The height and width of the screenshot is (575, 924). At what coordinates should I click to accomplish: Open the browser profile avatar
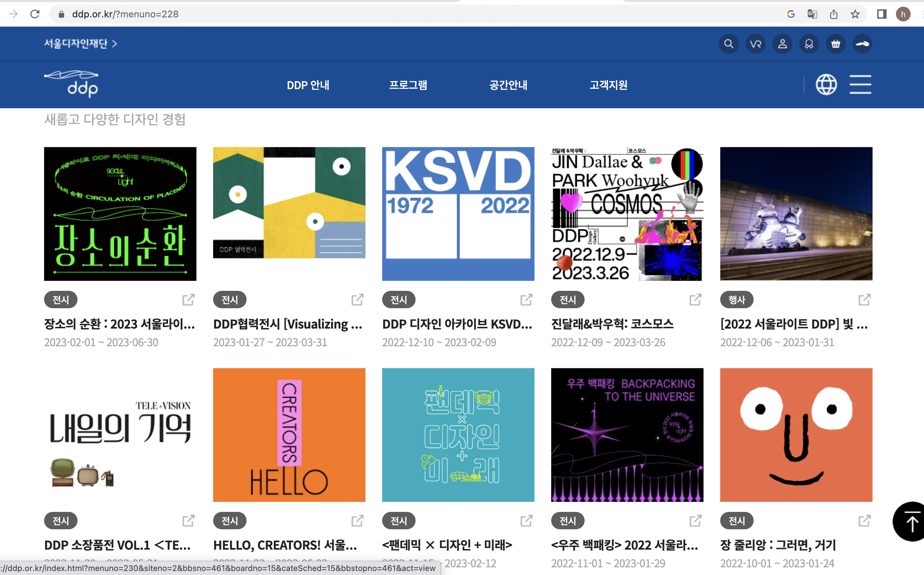pos(903,14)
